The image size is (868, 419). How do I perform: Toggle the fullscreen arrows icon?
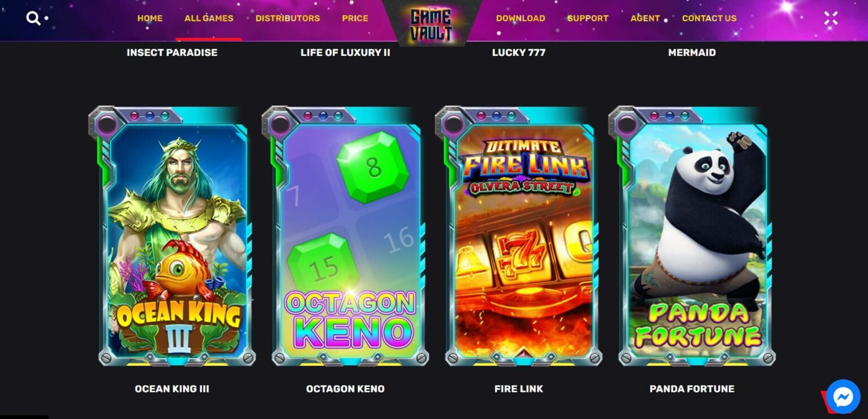831,19
